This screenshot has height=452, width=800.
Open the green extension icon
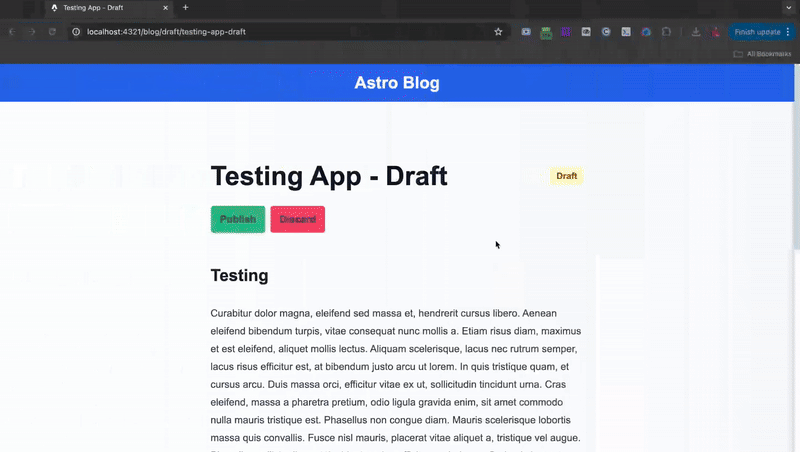[546, 33]
